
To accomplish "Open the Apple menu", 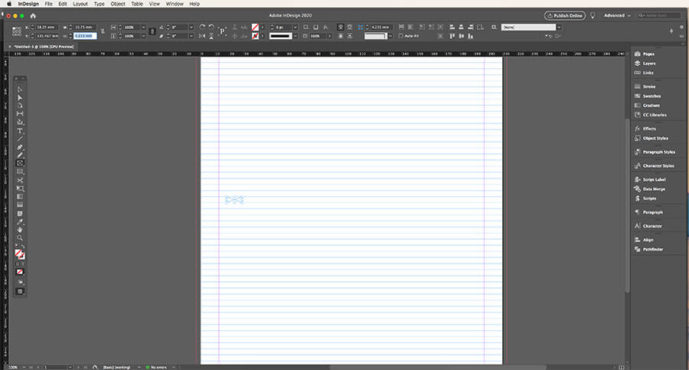I will (9, 4).
